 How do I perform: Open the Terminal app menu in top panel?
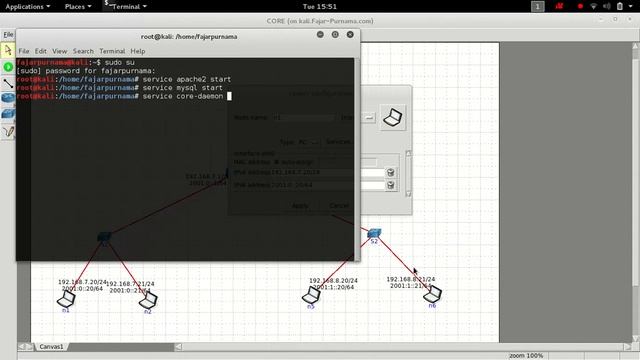click(x=125, y=7)
